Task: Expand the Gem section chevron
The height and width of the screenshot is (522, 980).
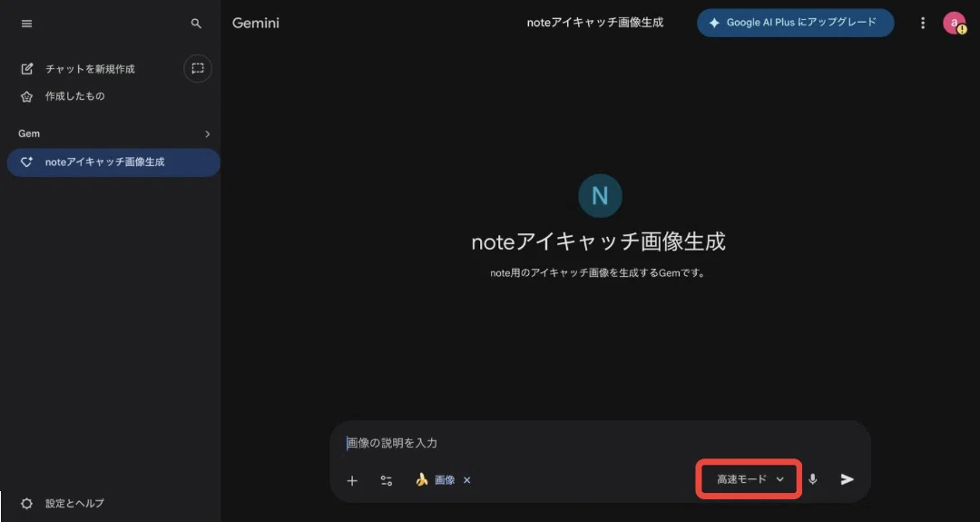Action: pos(208,133)
